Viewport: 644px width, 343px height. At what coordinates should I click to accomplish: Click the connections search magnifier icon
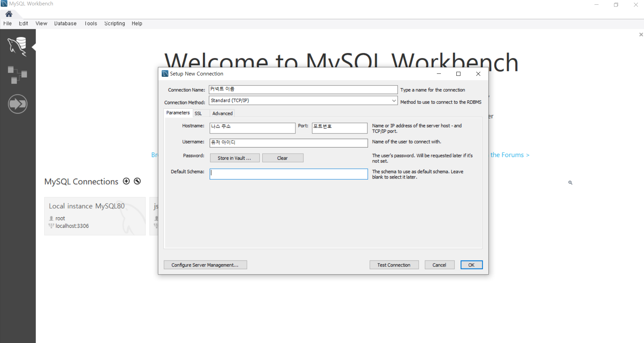pyautogui.click(x=570, y=183)
